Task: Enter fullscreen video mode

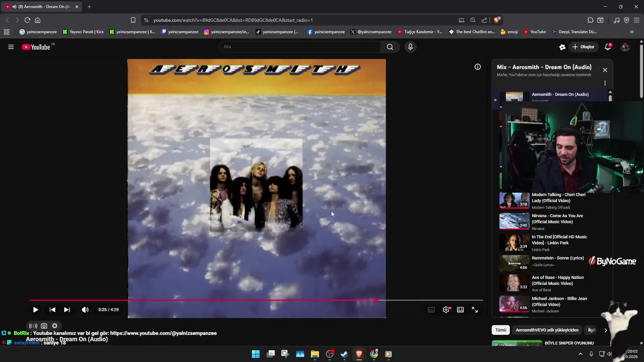Action: click(x=475, y=310)
